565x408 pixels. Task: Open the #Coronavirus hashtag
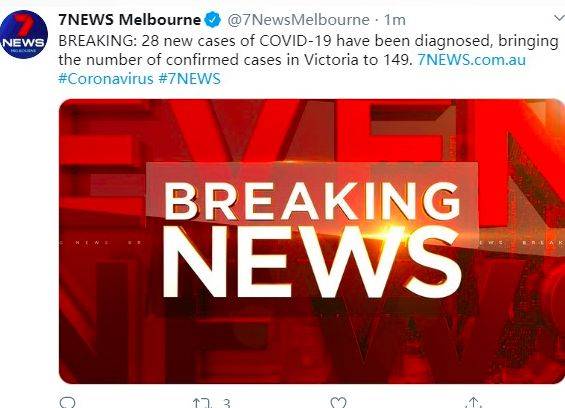(x=106, y=79)
